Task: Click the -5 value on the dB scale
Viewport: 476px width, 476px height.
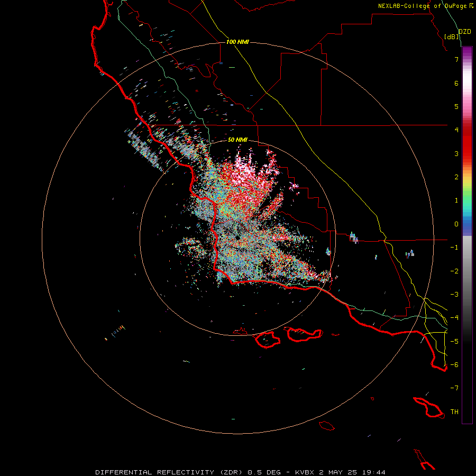Action: click(x=454, y=341)
